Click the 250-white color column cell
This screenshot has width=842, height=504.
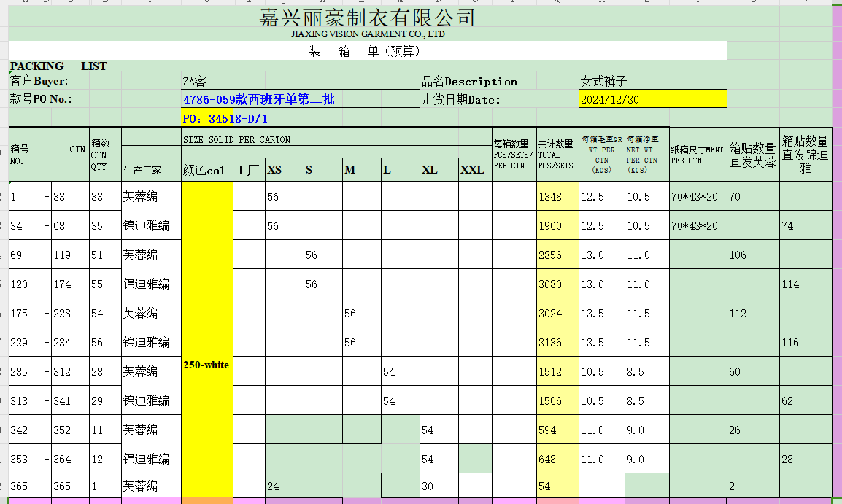[206, 365]
